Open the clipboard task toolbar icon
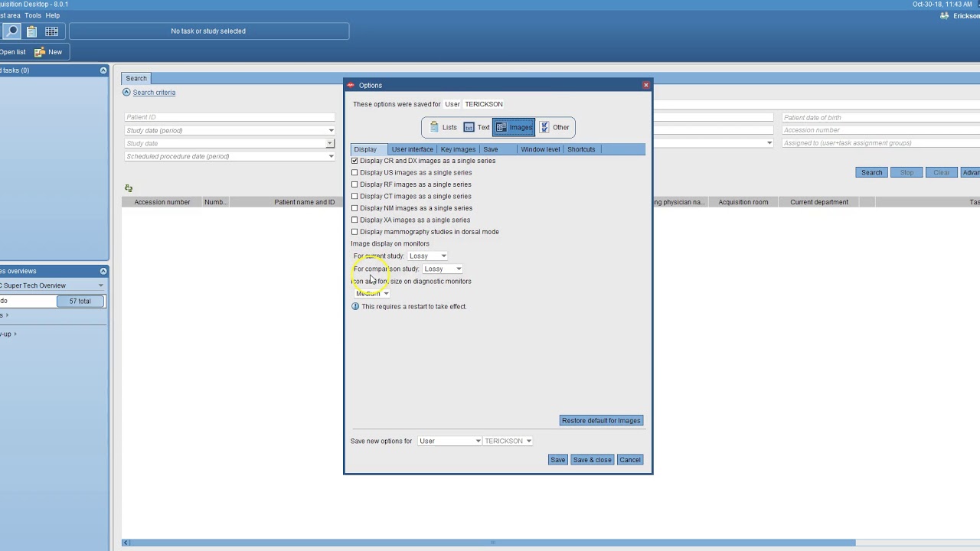Image resolution: width=980 pixels, height=551 pixels. 31,31
